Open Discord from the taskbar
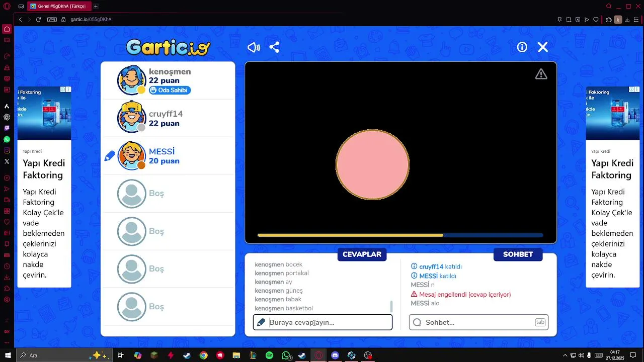 pos(335,355)
